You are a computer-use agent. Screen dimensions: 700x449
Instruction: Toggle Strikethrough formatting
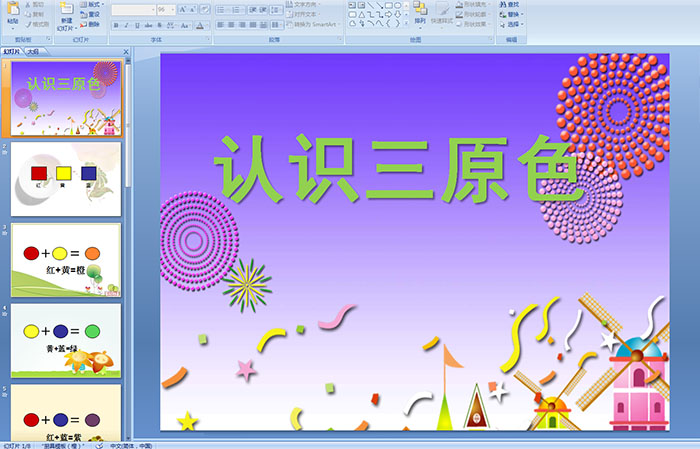click(148, 25)
